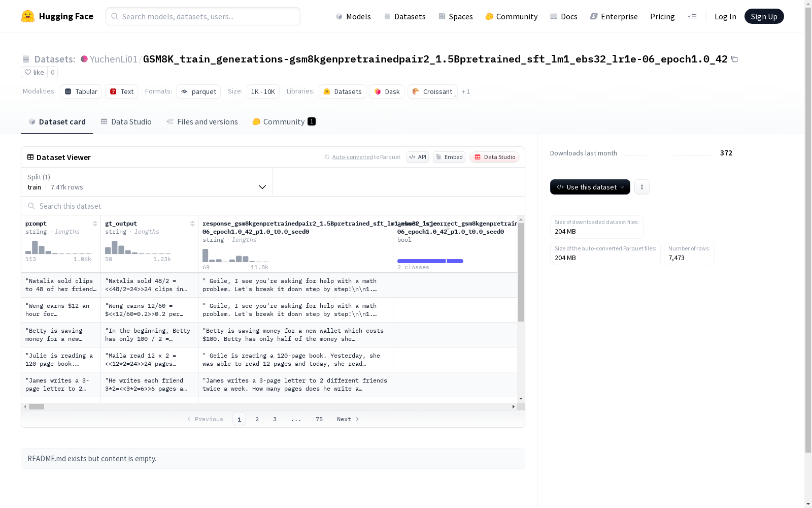
Task: Click the Log In link
Action: pos(725,16)
